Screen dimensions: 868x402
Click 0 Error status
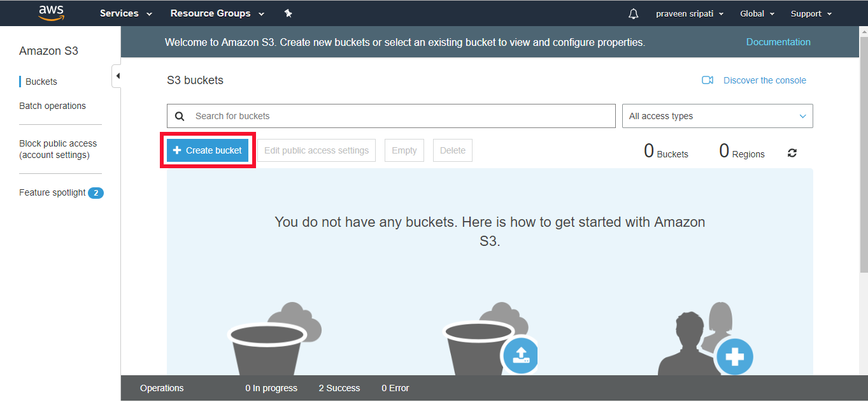tap(395, 388)
